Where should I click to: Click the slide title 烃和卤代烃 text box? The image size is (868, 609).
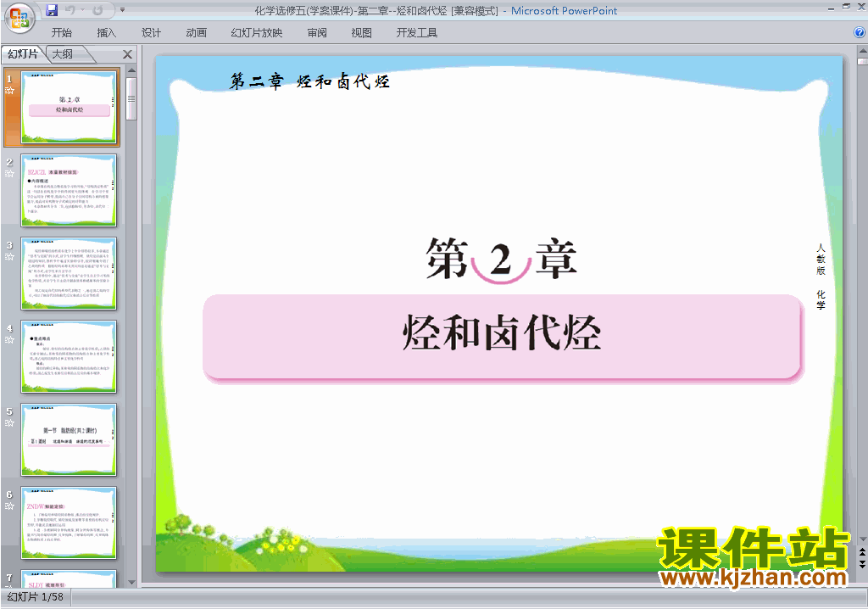pos(503,337)
